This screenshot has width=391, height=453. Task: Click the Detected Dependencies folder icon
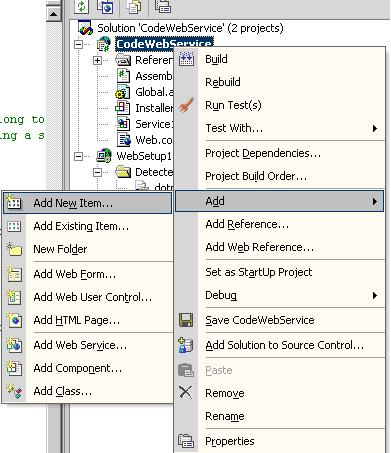point(123,172)
